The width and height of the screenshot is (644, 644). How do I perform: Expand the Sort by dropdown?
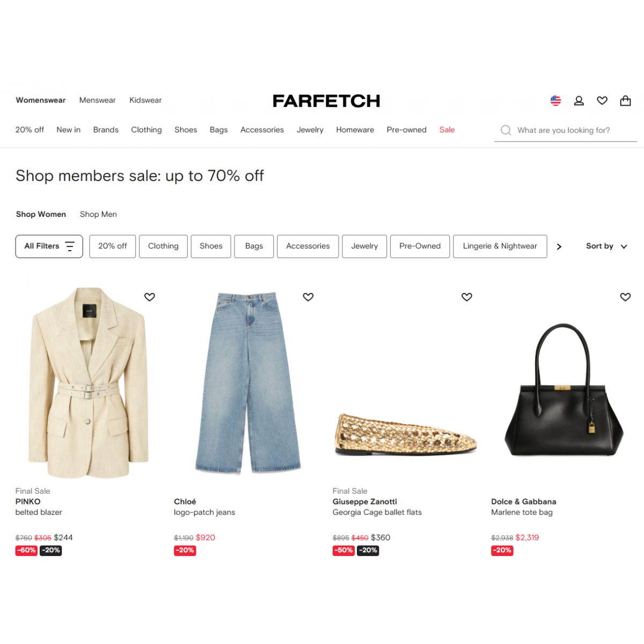(606, 246)
